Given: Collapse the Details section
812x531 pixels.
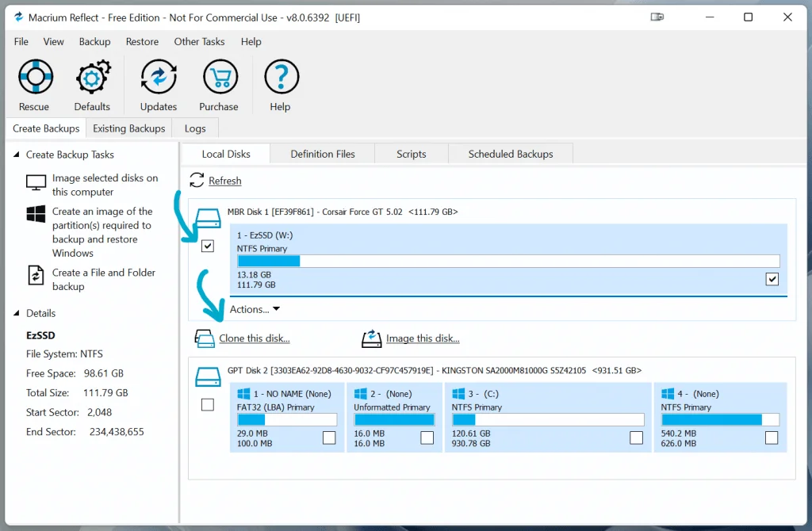Looking at the screenshot, I should [x=16, y=313].
